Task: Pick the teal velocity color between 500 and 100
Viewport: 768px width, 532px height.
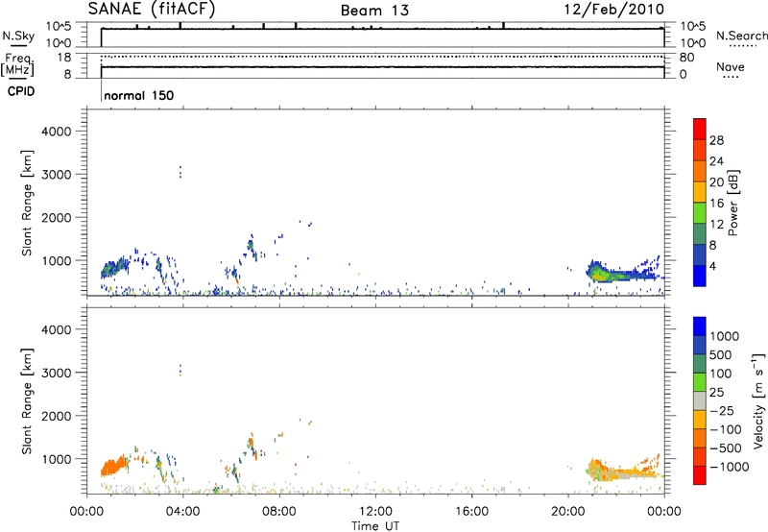Action: coord(700,364)
